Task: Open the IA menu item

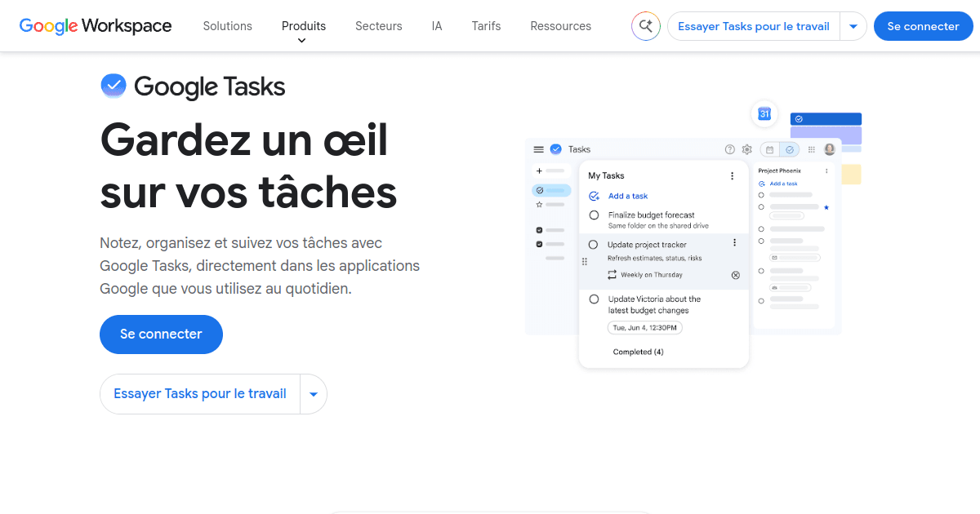Action: tap(437, 26)
